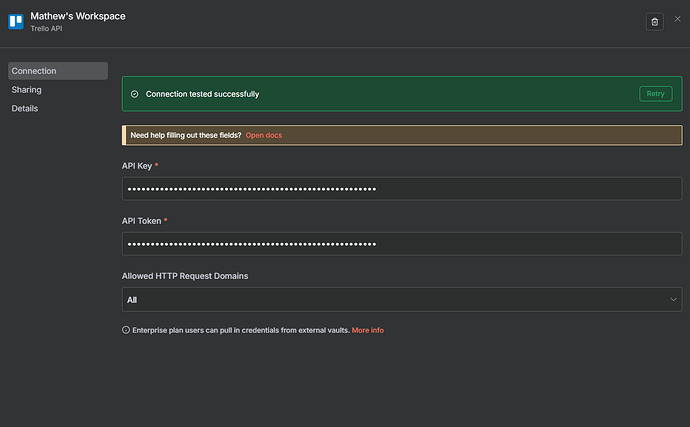This screenshot has height=427, width=690.
Task: Switch to the Connection tab
Action: pyautogui.click(x=57, y=71)
